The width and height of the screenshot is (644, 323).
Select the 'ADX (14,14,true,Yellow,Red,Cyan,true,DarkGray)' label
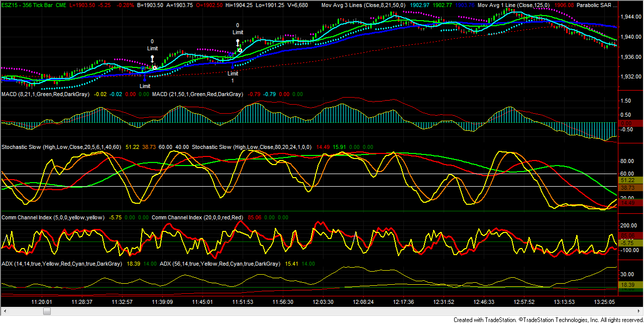point(61,264)
